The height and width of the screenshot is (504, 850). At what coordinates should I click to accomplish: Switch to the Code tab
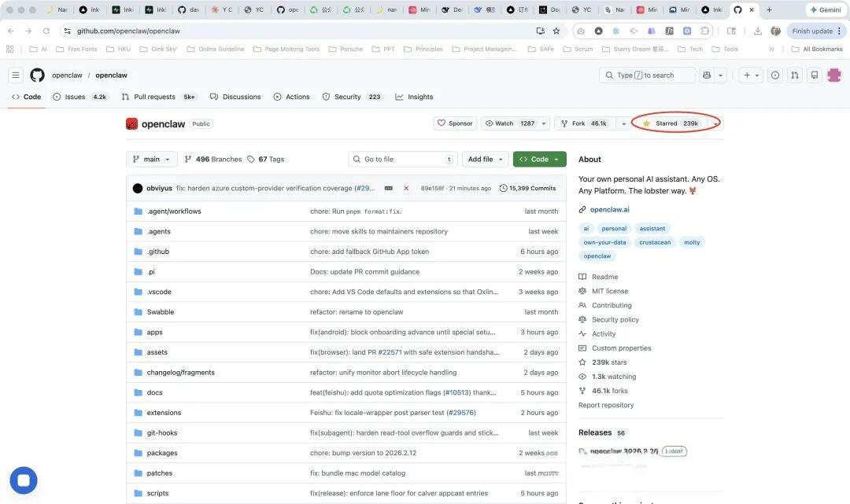[26, 97]
